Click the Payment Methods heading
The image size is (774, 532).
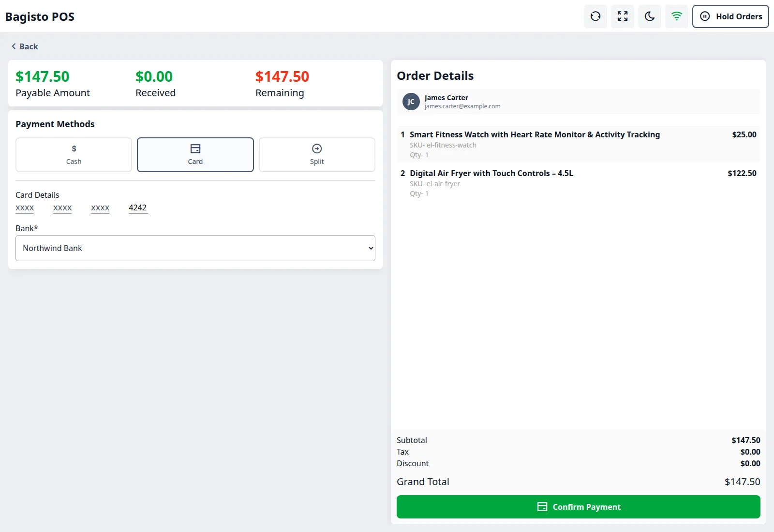point(55,124)
